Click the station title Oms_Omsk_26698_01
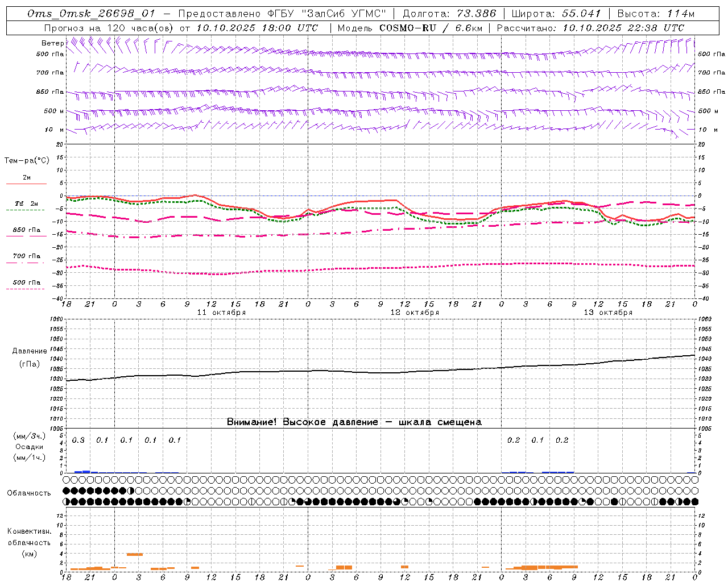The image size is (728, 582). [91, 14]
